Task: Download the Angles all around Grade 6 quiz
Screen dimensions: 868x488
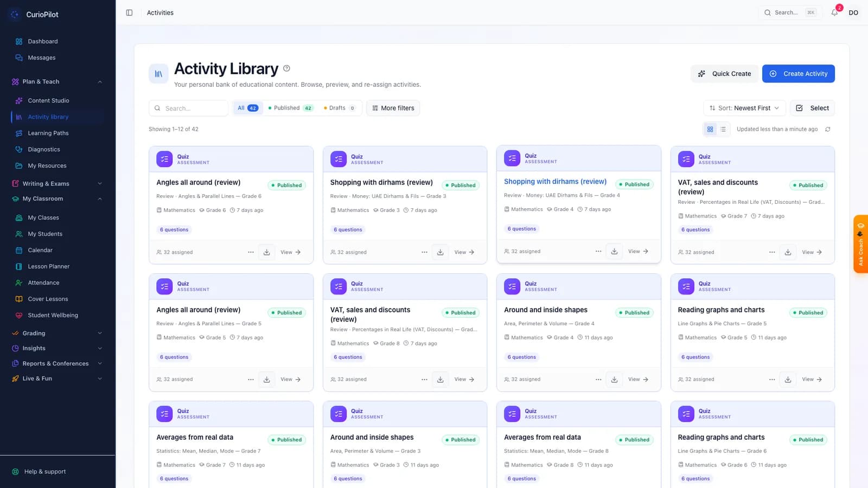Action: click(x=266, y=252)
